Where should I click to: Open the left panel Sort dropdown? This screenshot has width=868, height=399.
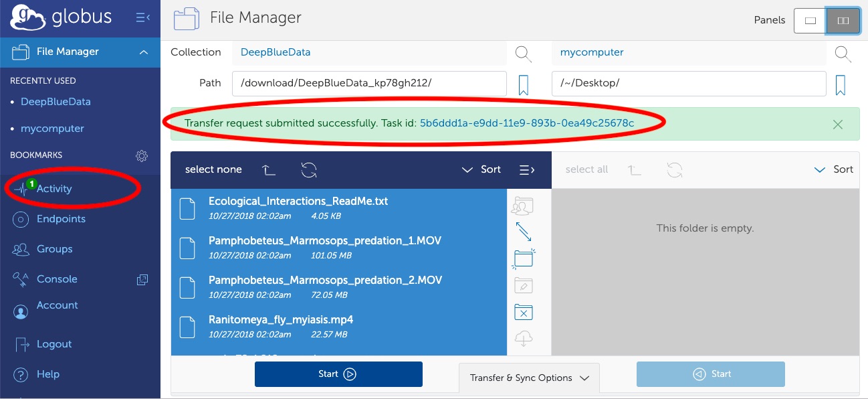pyautogui.click(x=481, y=169)
